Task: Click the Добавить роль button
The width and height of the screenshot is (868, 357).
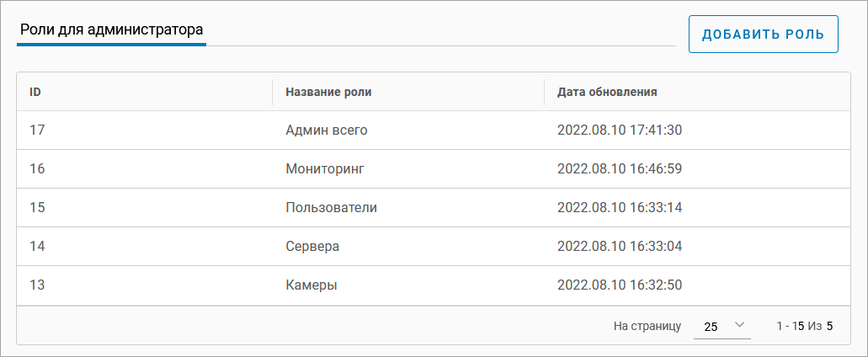Action: (763, 35)
